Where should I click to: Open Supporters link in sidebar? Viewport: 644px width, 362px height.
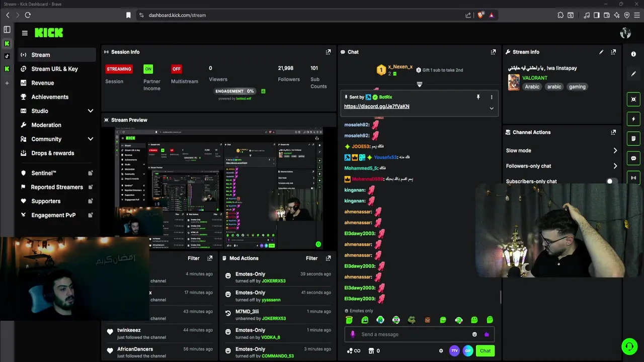point(56,201)
